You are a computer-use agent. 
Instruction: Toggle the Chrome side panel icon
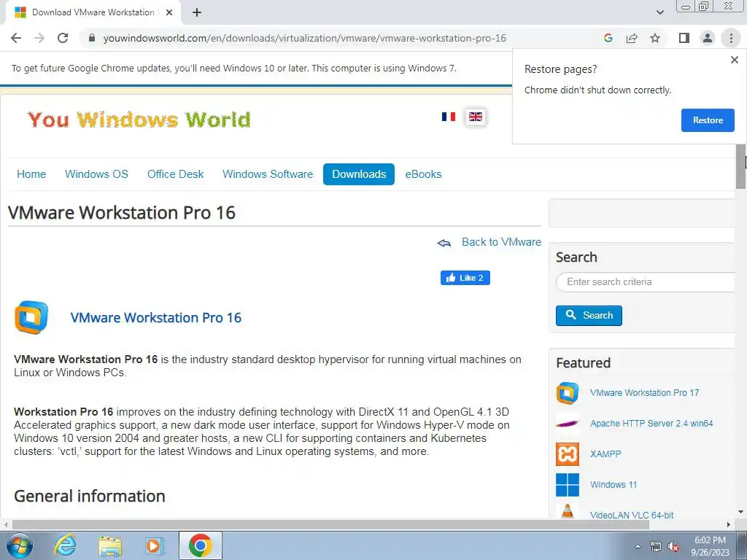[684, 38]
